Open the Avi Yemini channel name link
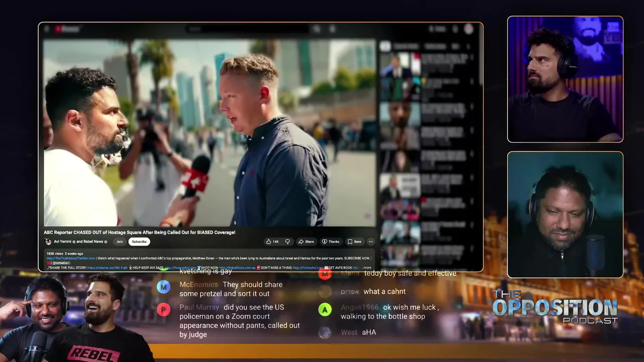This screenshot has width=644, height=362. click(x=63, y=242)
